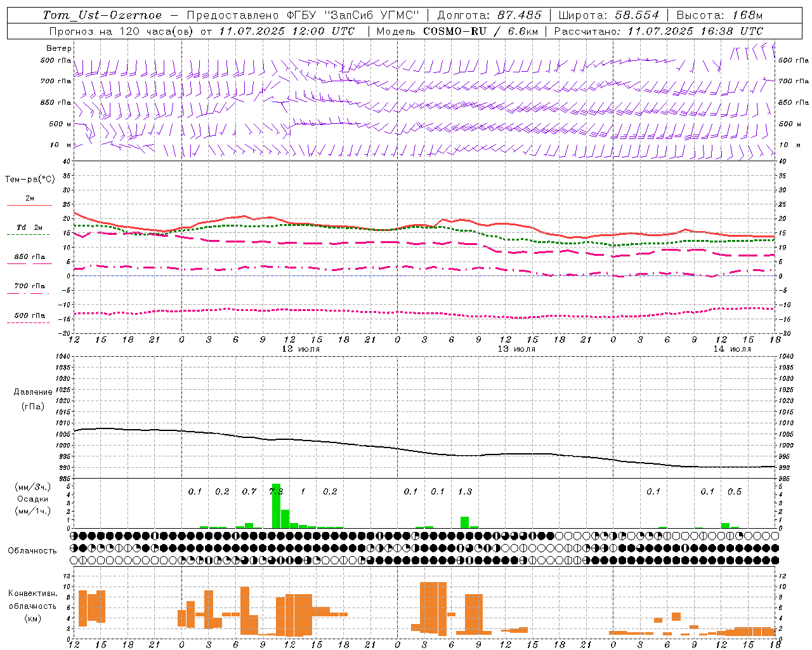Click the Рассчитано: 11.07.2025 16:38 UTC timestamp
812x650 pixels.
click(658, 31)
